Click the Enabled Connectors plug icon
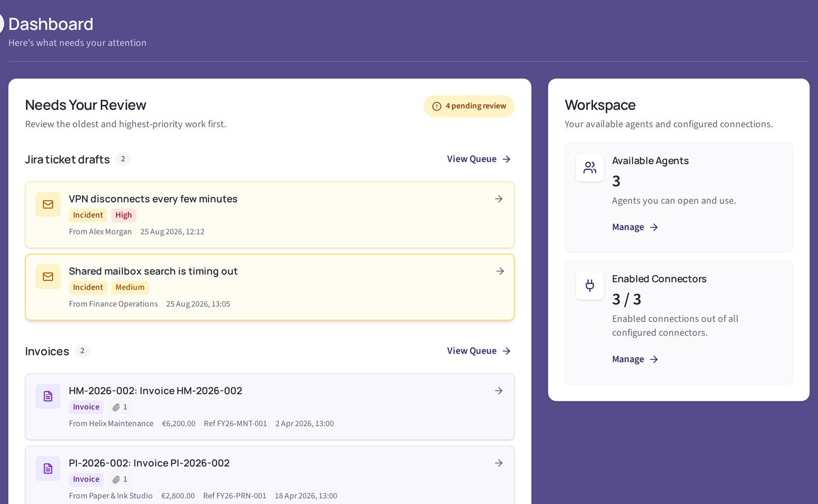The width and height of the screenshot is (818, 504). 590,285
